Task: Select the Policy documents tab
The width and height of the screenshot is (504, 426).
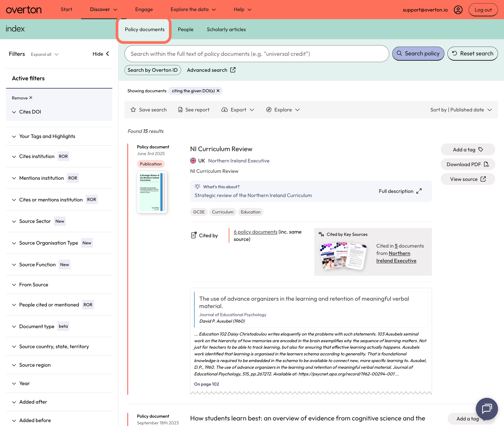Action: click(145, 29)
